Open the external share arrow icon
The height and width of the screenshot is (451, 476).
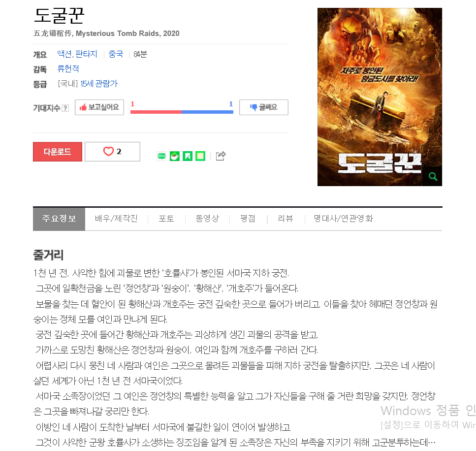(x=221, y=156)
